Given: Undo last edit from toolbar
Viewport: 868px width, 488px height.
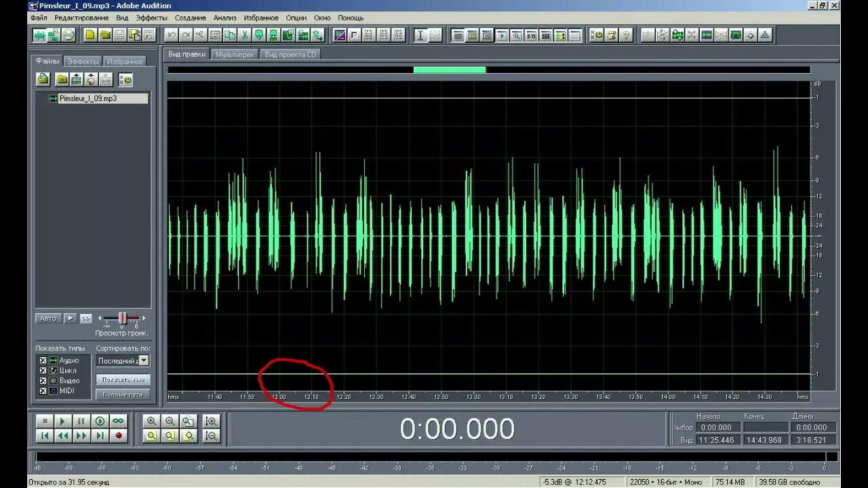Looking at the screenshot, I should tap(171, 35).
